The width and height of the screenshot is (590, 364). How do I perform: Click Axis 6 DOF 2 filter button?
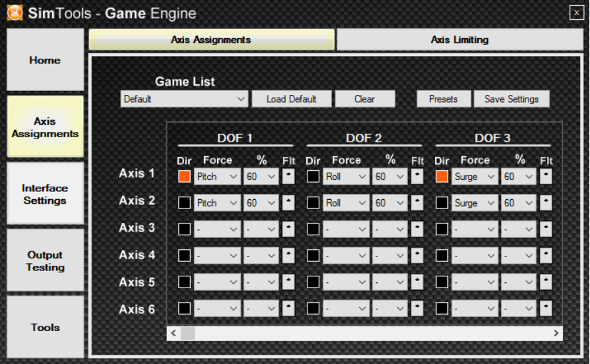417,308
